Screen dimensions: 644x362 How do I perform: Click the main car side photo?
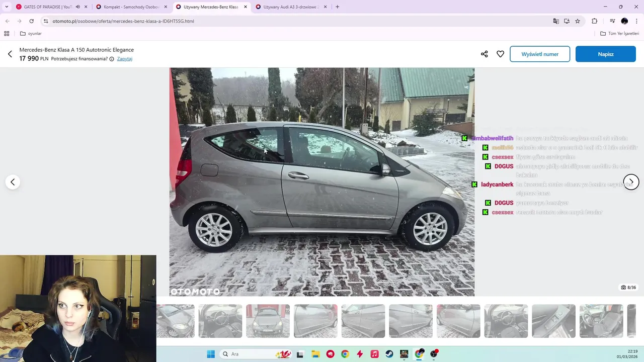tap(322, 182)
